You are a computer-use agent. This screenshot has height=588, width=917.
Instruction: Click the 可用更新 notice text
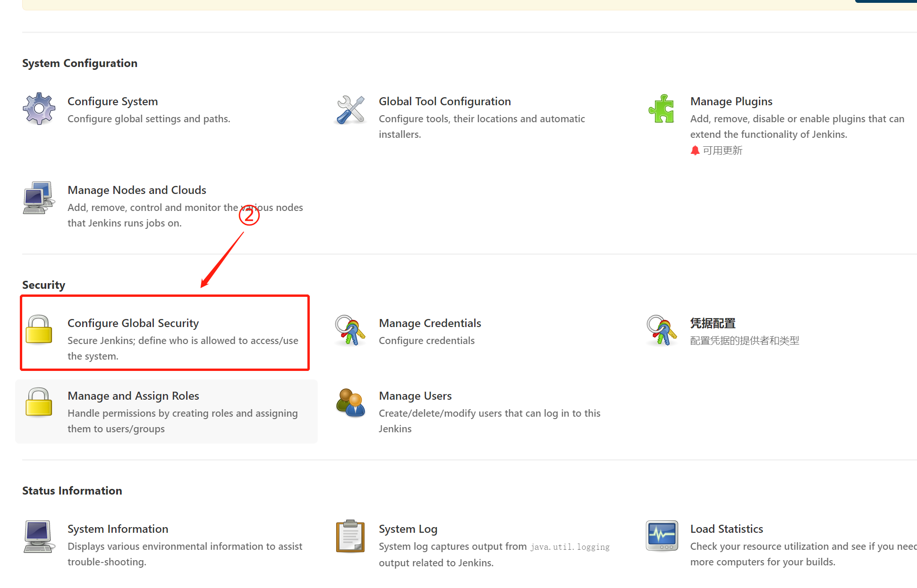[722, 151]
